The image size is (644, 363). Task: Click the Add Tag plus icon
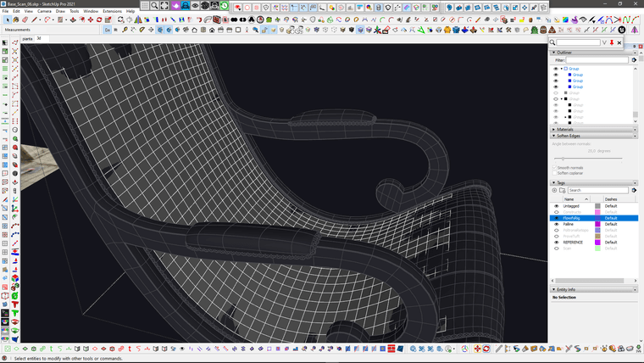point(556,190)
